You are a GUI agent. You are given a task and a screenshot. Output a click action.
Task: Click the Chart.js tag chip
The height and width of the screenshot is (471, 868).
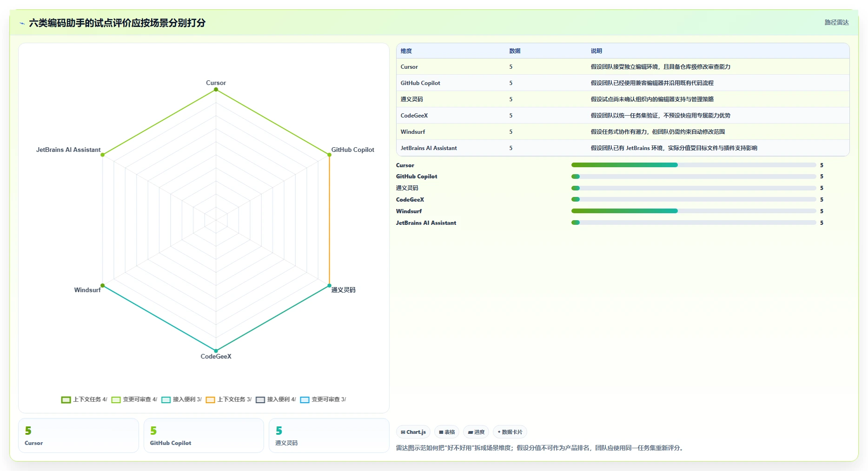pyautogui.click(x=413, y=432)
